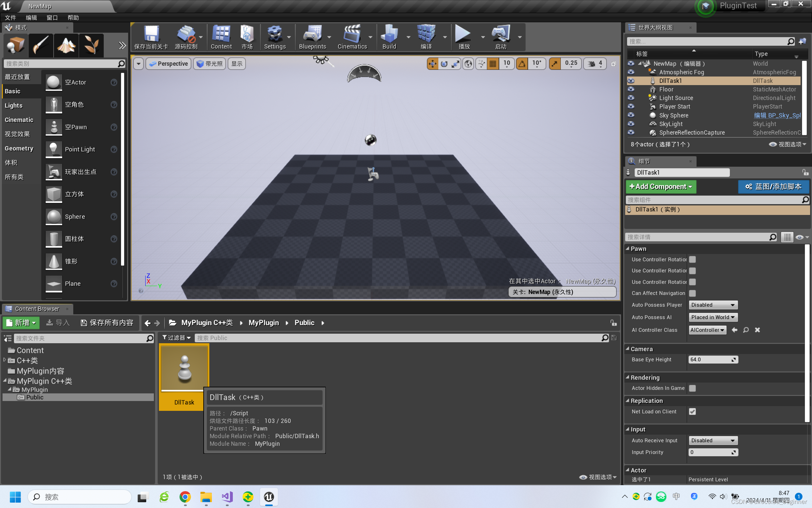Click the 搜索 Public asset search field
Viewport: 812px width, 508px height.
coord(401,338)
